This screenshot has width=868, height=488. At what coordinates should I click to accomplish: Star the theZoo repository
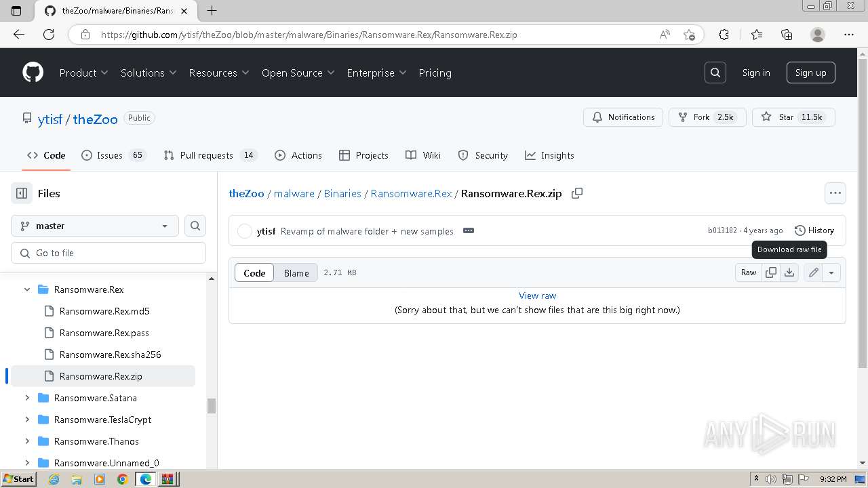click(x=793, y=117)
